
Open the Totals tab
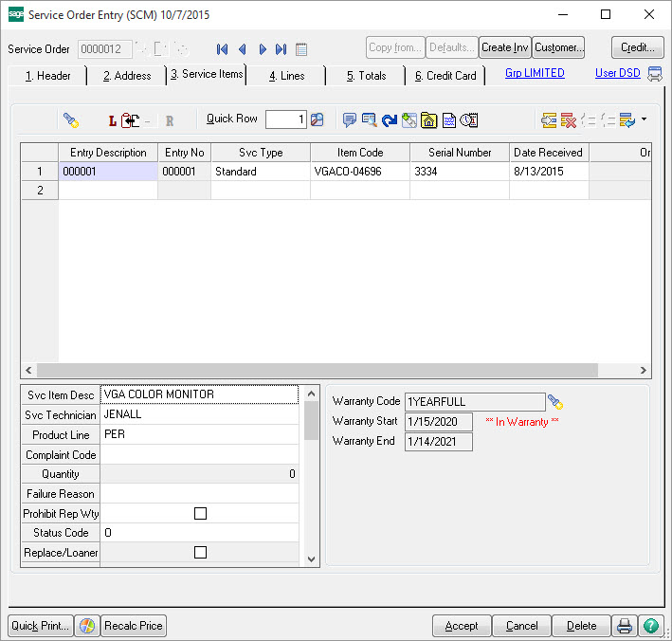click(x=366, y=76)
